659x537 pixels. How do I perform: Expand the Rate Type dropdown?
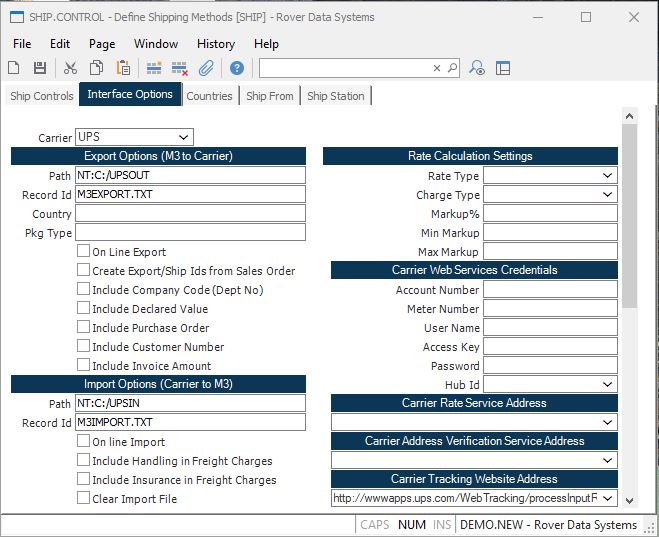point(608,176)
